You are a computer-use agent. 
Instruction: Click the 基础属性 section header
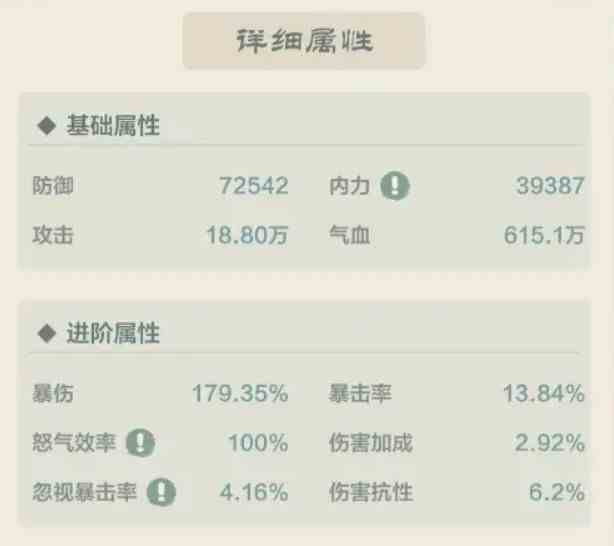(x=113, y=125)
